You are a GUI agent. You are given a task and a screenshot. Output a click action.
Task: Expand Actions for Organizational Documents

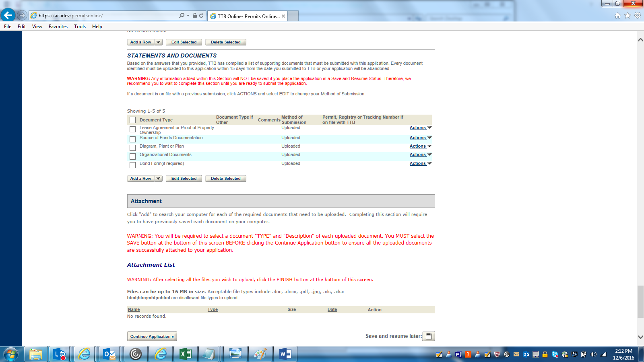pyautogui.click(x=421, y=154)
